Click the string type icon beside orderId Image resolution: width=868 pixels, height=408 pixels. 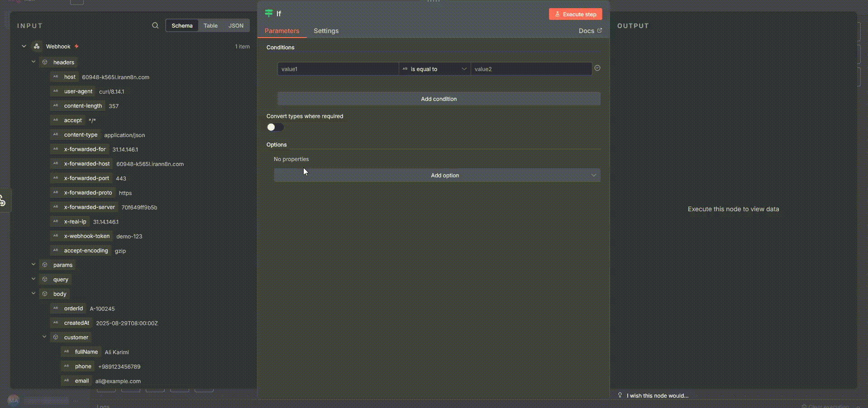tap(56, 308)
